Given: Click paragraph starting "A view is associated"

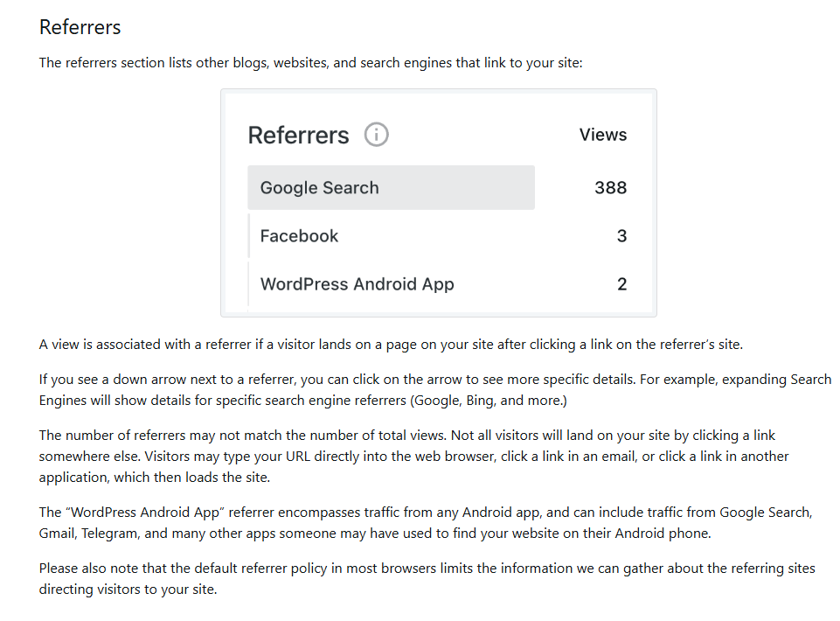Looking at the screenshot, I should click(391, 345).
